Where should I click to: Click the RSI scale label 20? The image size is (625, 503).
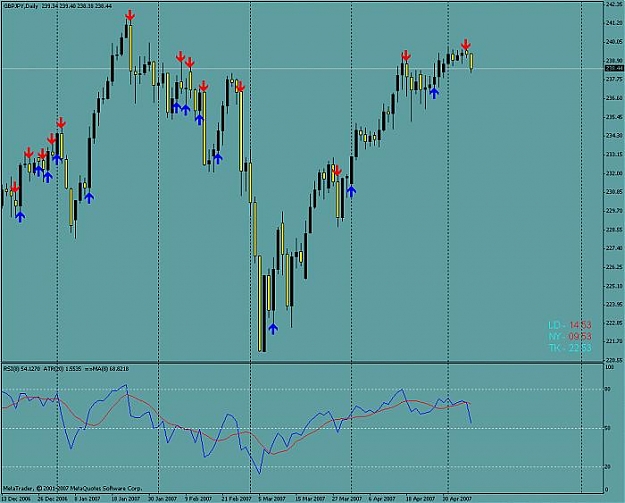pos(608,466)
